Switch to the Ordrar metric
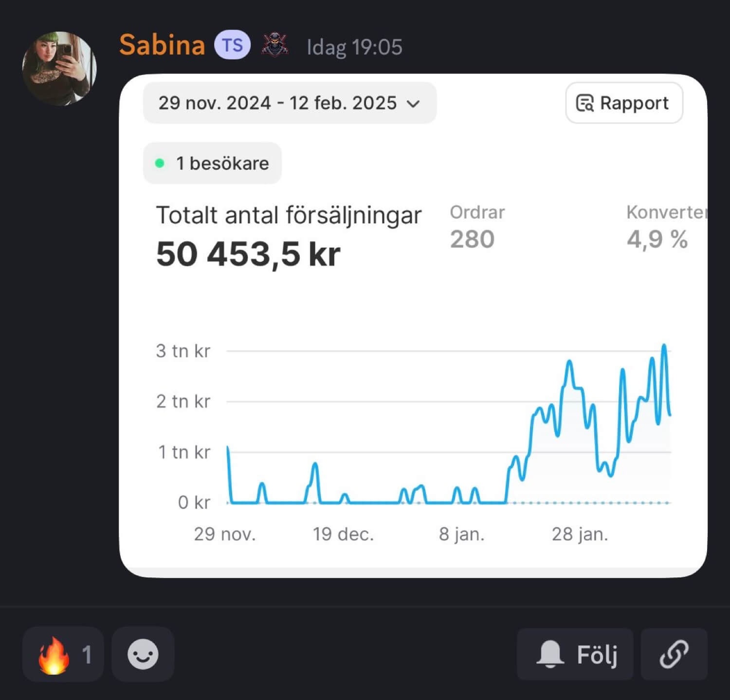The image size is (730, 700). pos(477,227)
